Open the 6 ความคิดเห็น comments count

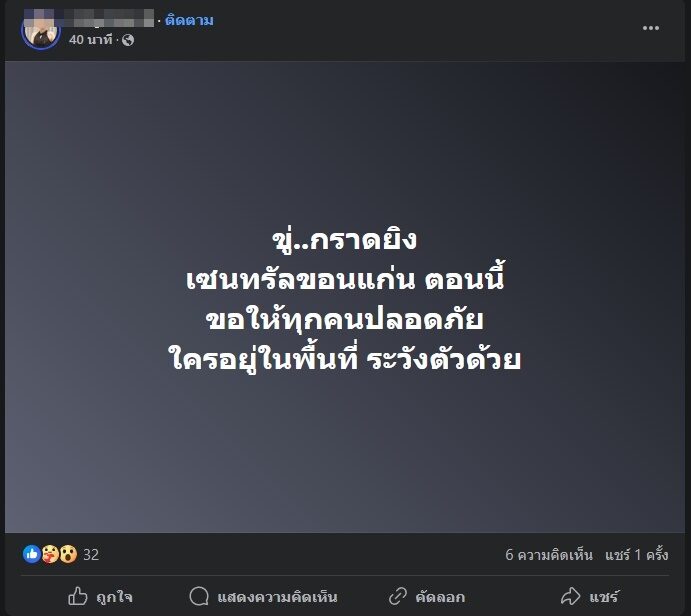coord(549,555)
